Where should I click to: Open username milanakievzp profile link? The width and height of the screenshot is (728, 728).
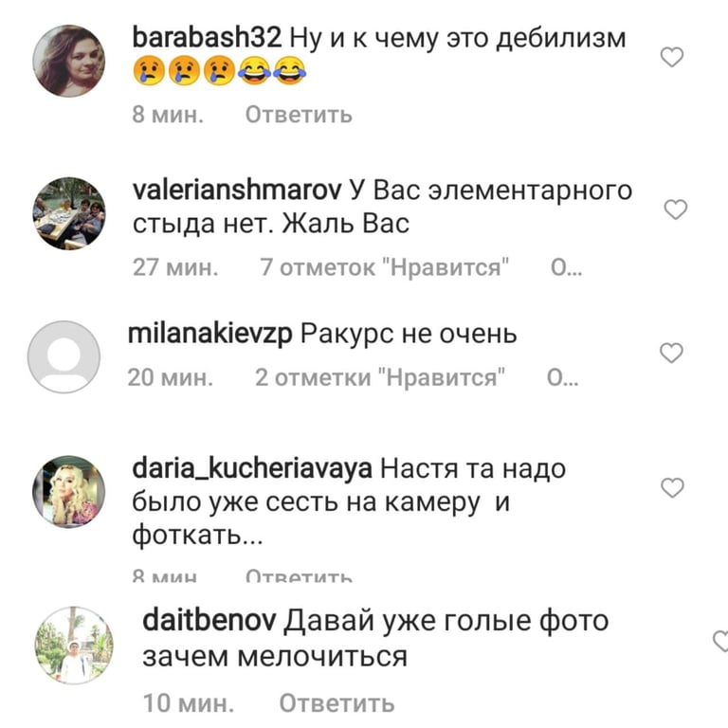tap(209, 334)
